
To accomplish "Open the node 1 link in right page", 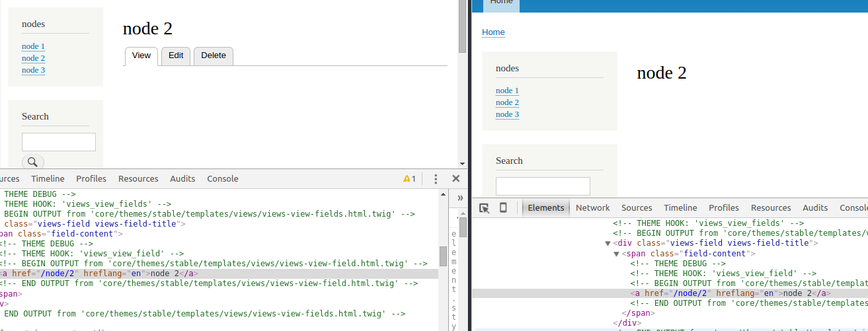I will coord(507,91).
